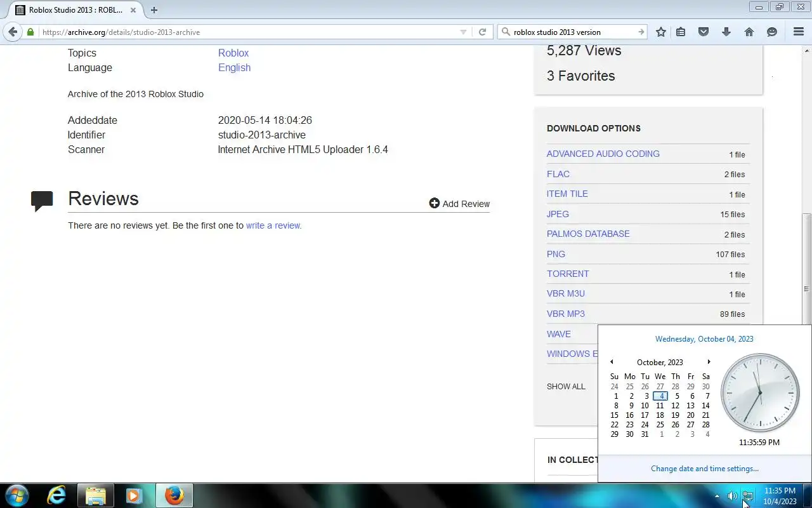Select October 4 in the calendar
The image size is (812, 508).
tap(660, 396)
